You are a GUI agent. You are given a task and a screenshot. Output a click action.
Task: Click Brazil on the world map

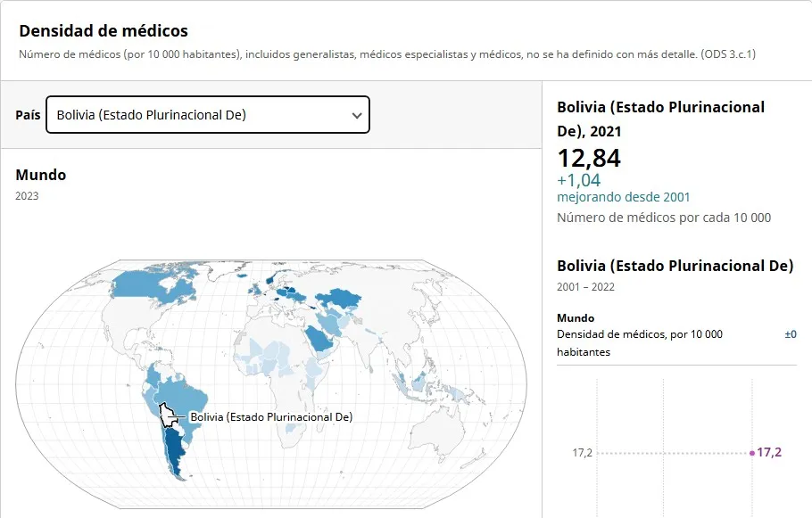192,392
